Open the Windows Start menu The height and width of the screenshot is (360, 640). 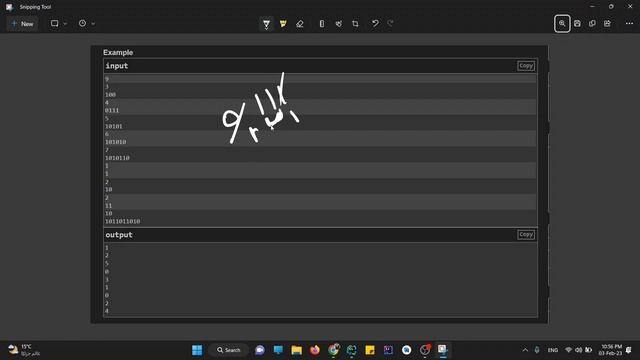point(197,350)
